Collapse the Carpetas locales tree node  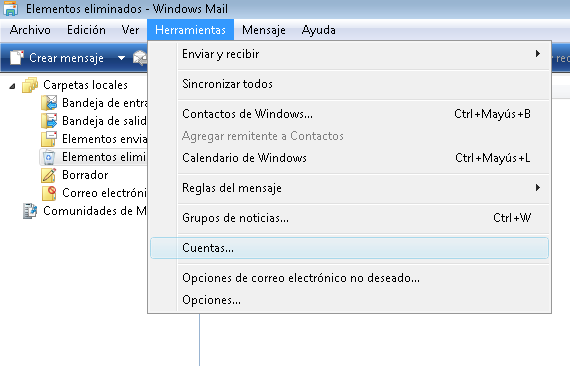[12, 86]
